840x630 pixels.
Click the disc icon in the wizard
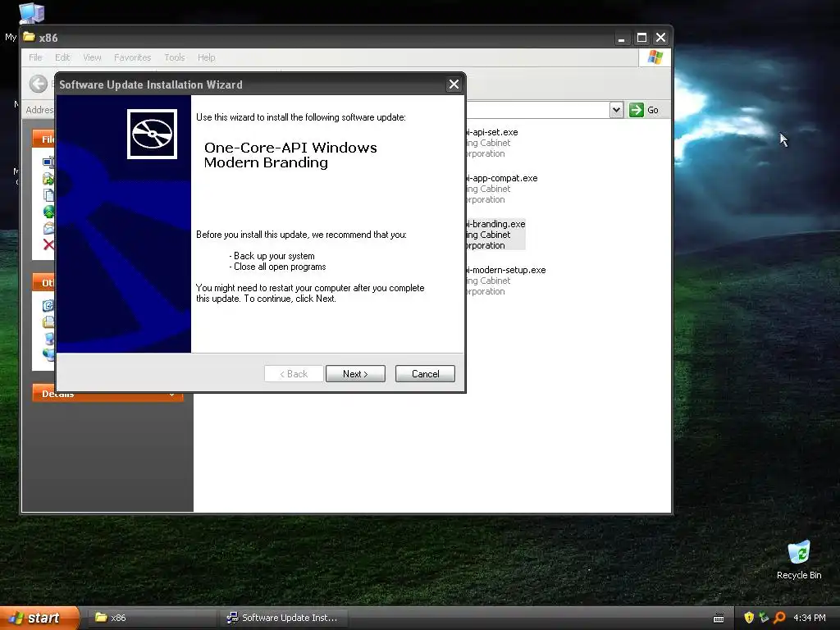pos(152,134)
